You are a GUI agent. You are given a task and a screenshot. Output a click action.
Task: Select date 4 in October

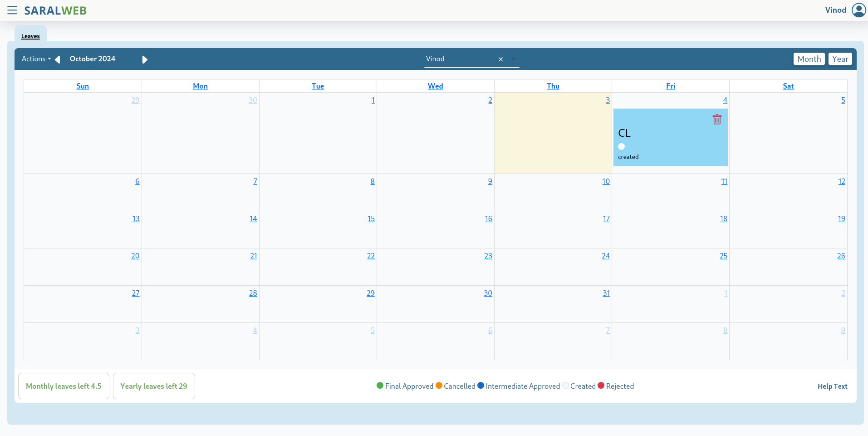click(x=725, y=100)
